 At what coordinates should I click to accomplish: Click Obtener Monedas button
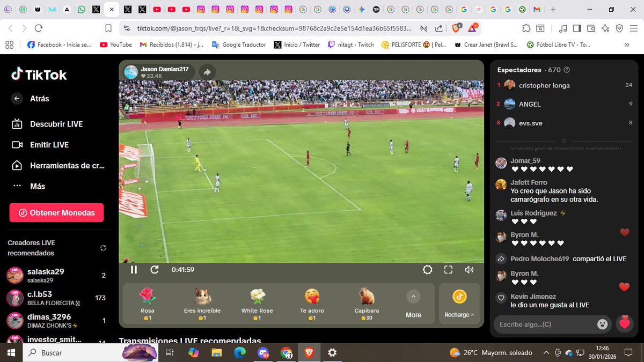[x=56, y=213]
